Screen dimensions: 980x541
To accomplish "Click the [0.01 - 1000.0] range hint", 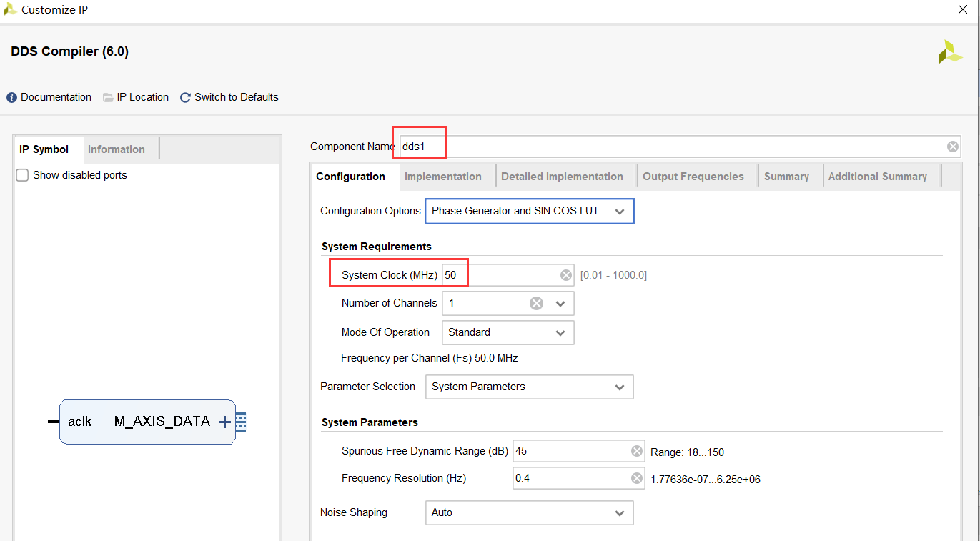I will click(x=613, y=275).
